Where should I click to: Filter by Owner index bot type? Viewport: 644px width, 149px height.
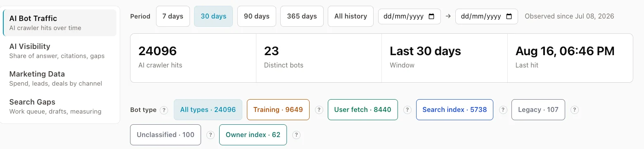point(253,135)
